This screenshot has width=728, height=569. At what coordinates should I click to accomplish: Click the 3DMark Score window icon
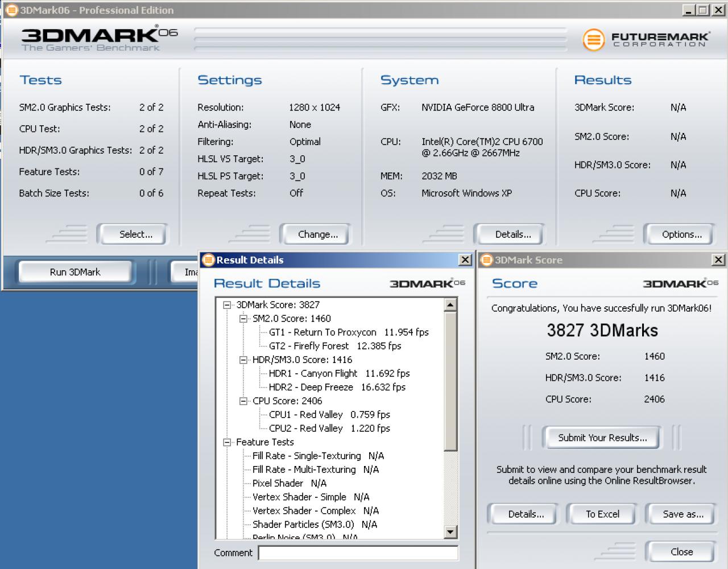[487, 260]
